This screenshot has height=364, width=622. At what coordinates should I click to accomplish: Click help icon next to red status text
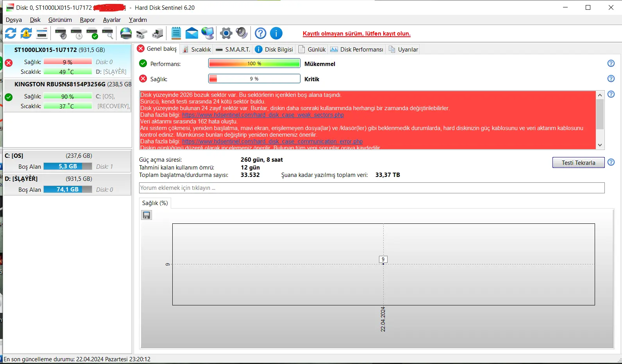point(611,94)
